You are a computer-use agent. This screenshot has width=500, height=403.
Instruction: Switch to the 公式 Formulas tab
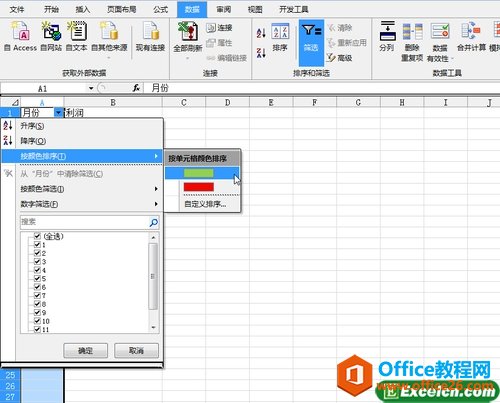coord(160,9)
